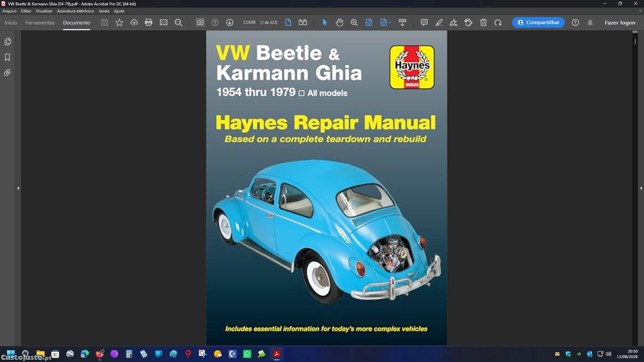Delete page using the trash icon
This screenshot has width=644, height=362.
coord(483,22)
